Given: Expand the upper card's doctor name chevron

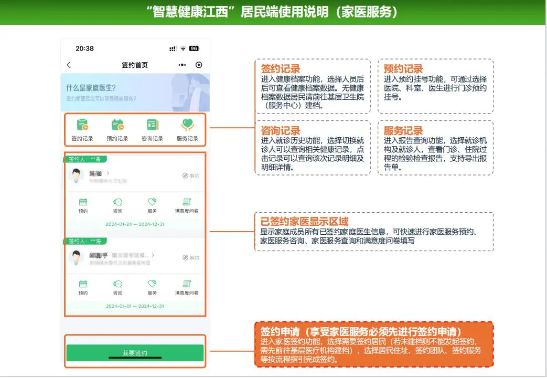Looking at the screenshot, I should [x=108, y=173].
